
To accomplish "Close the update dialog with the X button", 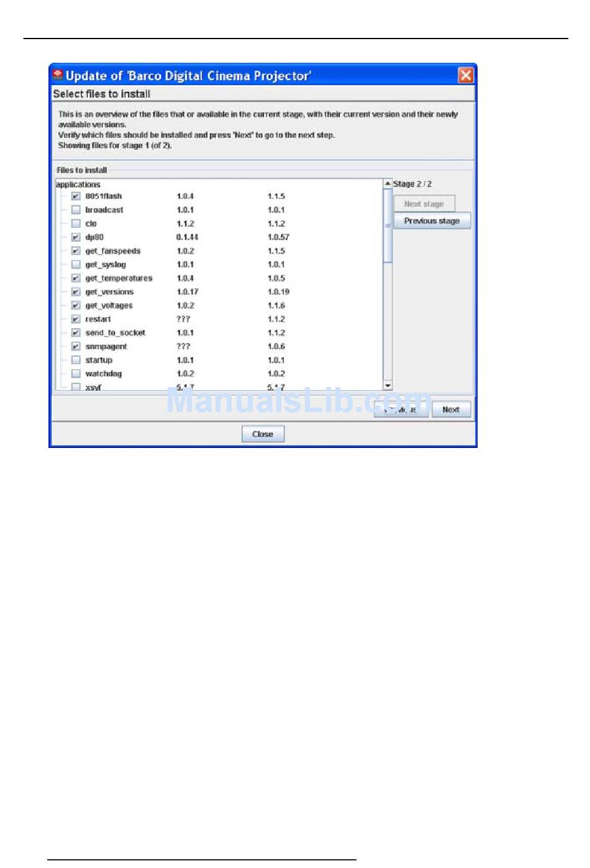I will 465,75.
